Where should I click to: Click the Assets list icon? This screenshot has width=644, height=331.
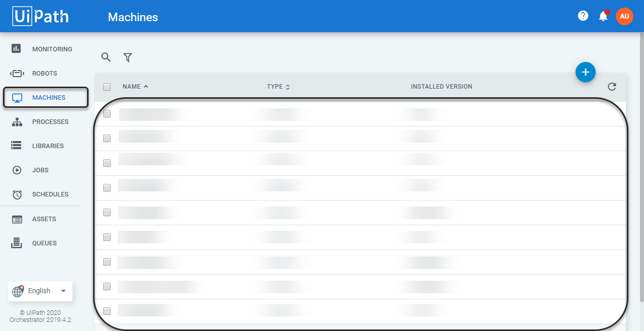(17, 219)
